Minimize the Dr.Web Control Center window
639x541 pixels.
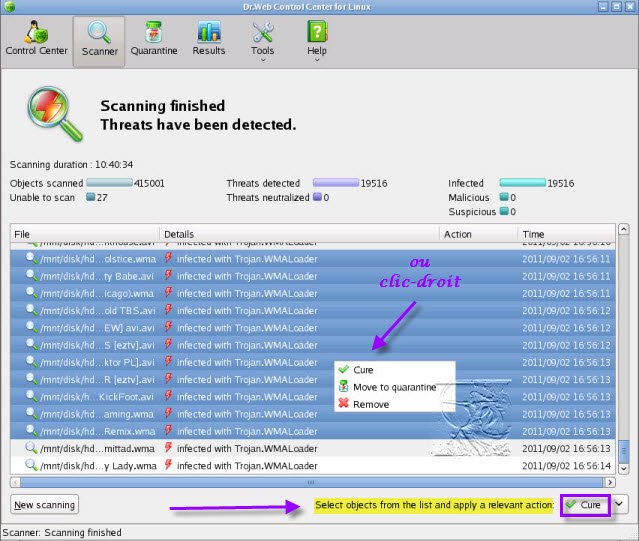click(603, 7)
